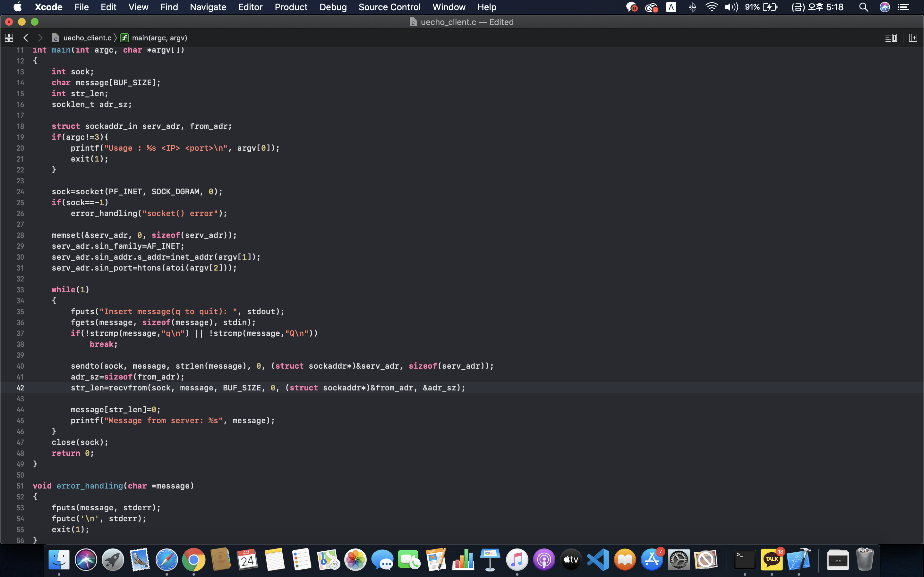The height and width of the screenshot is (577, 924).
Task: Expand the main(argc, argv) function list
Action: (x=159, y=38)
